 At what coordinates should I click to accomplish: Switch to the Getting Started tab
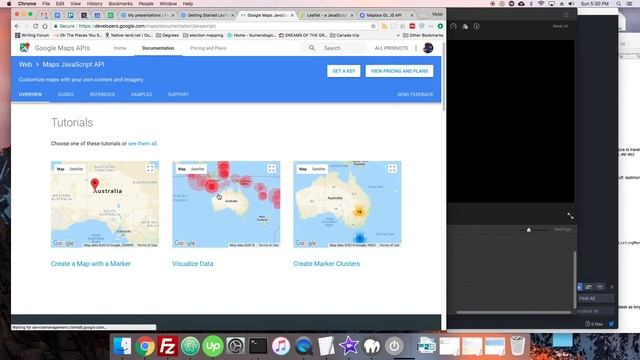207,15
